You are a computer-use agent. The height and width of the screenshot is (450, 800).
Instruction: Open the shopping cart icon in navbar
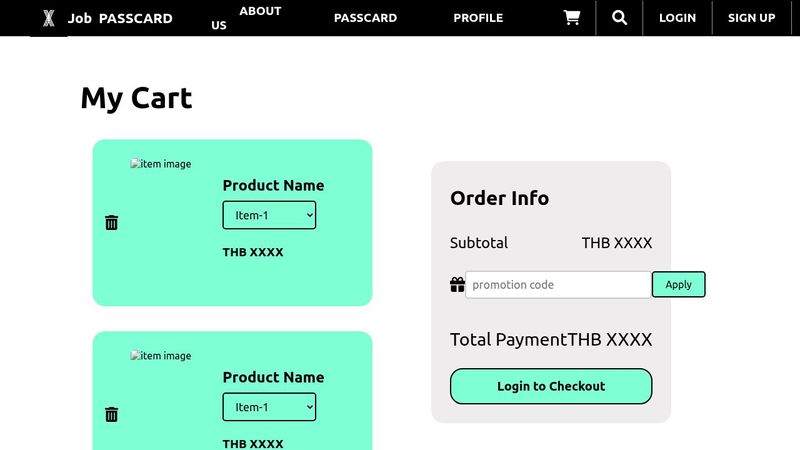[x=572, y=18]
